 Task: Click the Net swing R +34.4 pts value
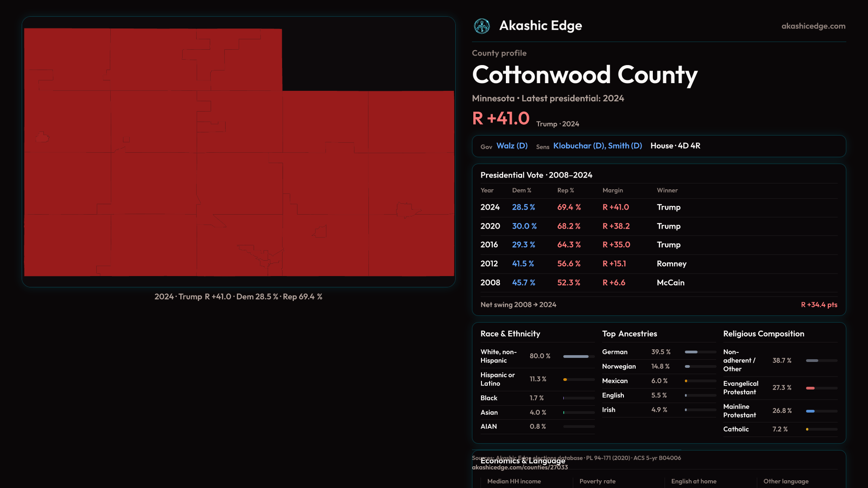(x=819, y=305)
